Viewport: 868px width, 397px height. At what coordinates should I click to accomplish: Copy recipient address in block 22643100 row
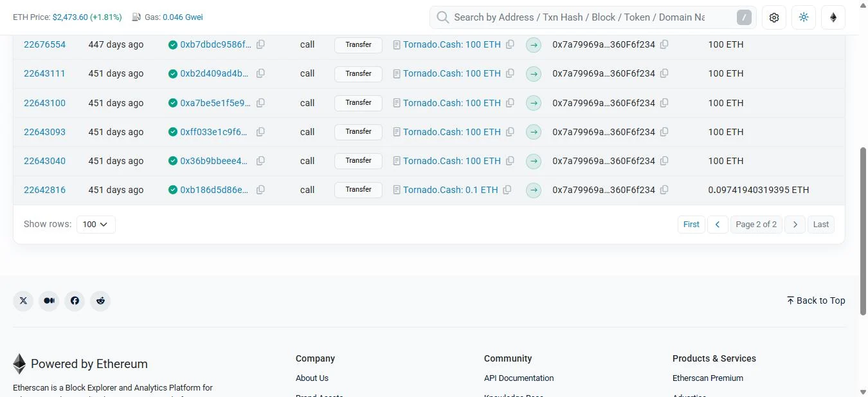(664, 103)
